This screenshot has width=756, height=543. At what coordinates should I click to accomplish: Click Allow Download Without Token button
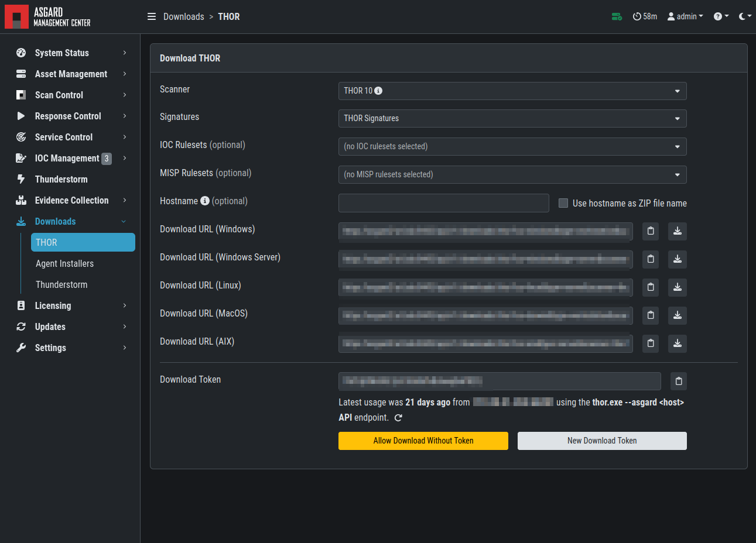(x=423, y=441)
